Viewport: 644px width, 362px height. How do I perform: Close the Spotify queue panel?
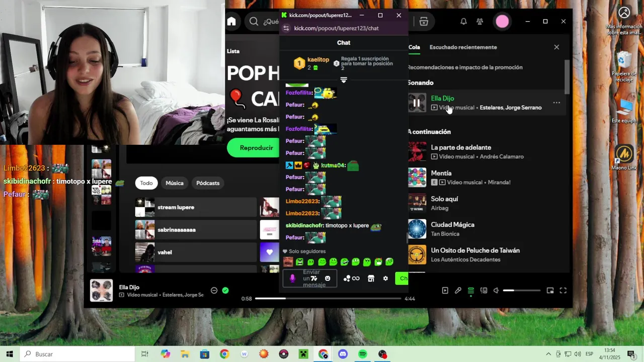pyautogui.click(x=556, y=47)
